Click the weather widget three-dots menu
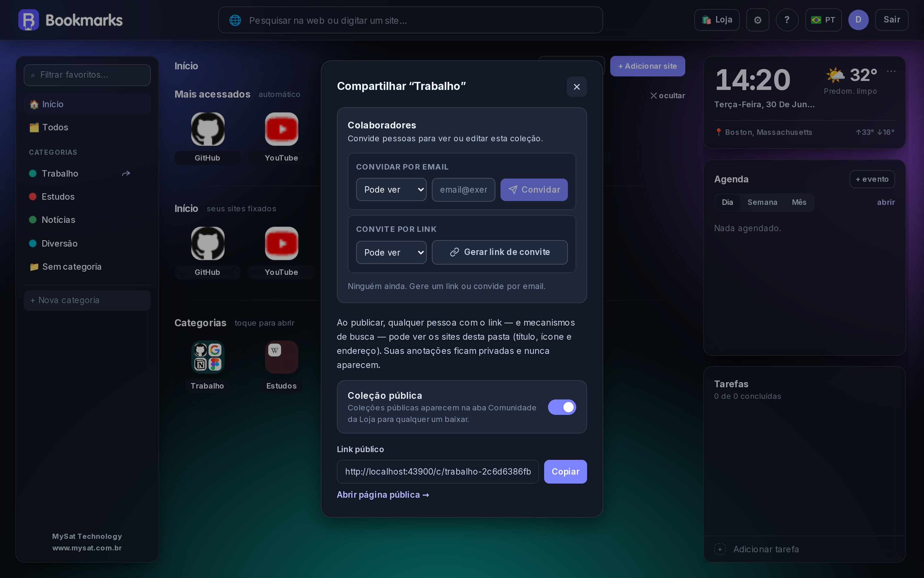Screen dimensions: 924x578 tap(891, 72)
